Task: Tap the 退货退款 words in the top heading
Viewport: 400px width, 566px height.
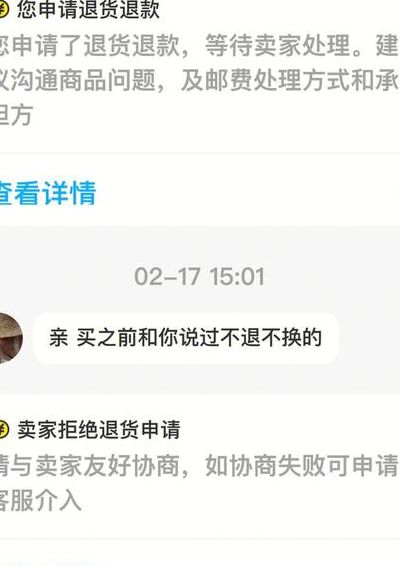Action: click(x=119, y=10)
